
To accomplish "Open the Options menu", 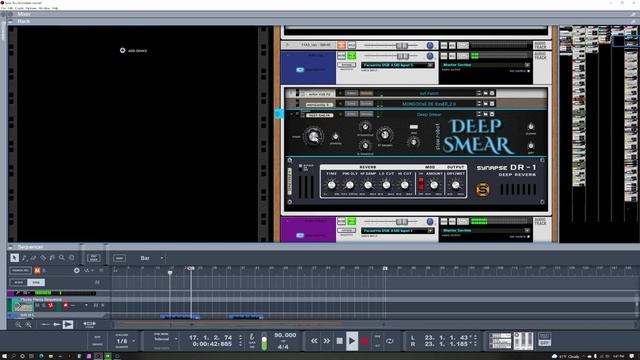I will pyautogui.click(x=31, y=8).
